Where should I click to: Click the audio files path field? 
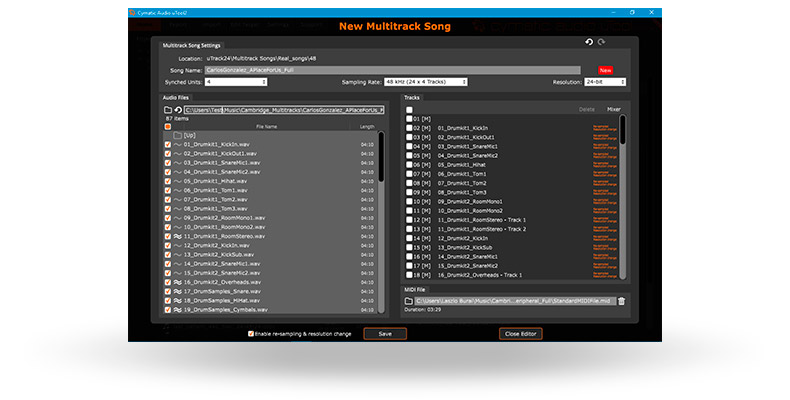point(284,110)
